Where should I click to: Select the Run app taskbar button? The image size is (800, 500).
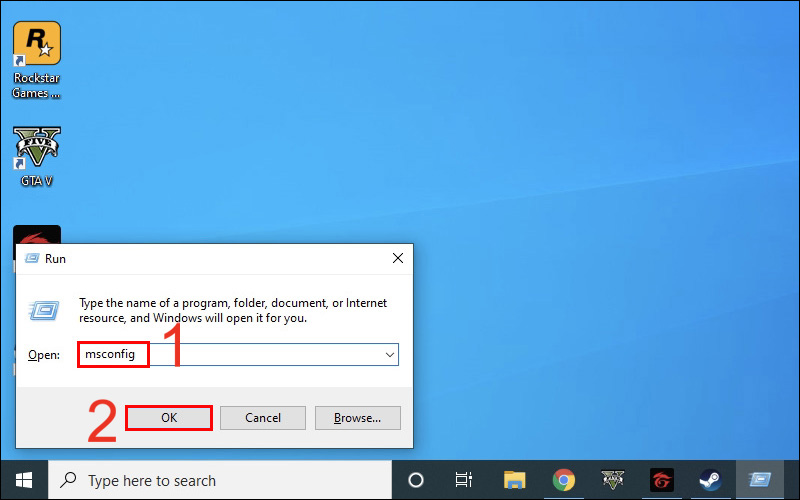tap(760, 480)
